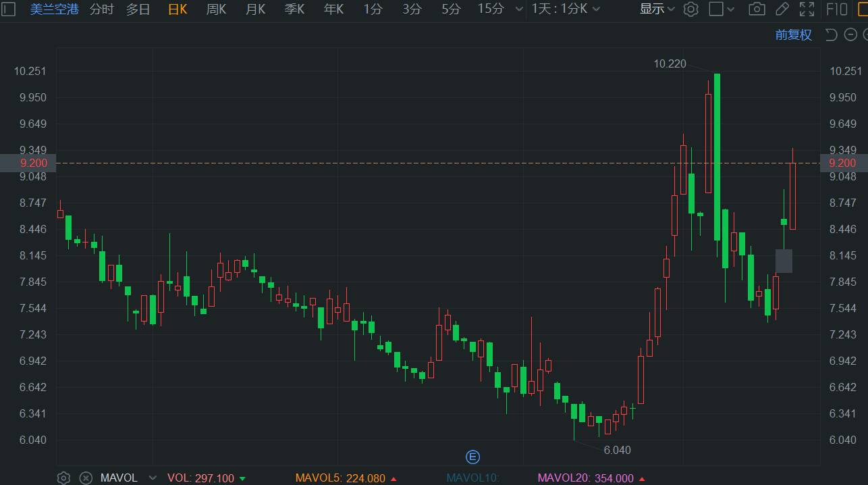Click the undo arrow below the toolbar
Viewport: 868px width, 485px height.
pyautogui.click(x=832, y=35)
